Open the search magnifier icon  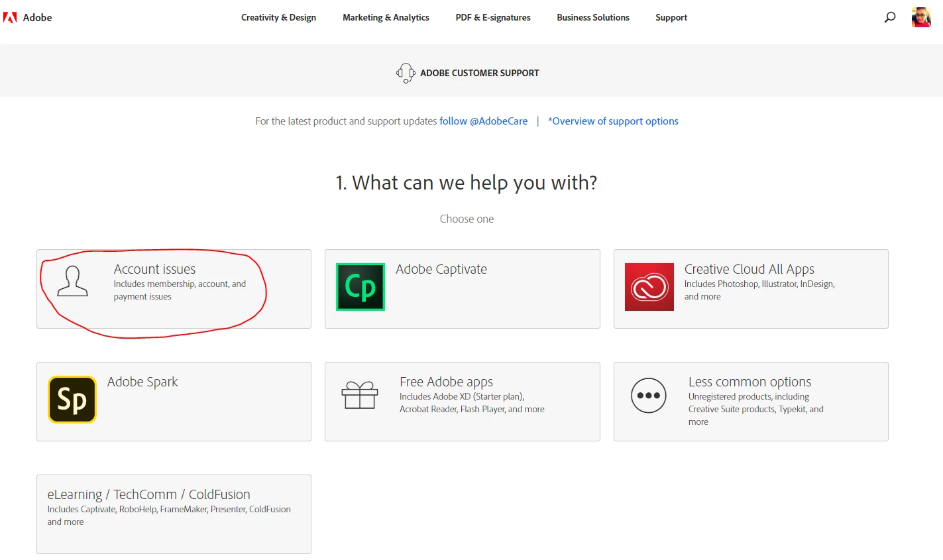tap(890, 17)
